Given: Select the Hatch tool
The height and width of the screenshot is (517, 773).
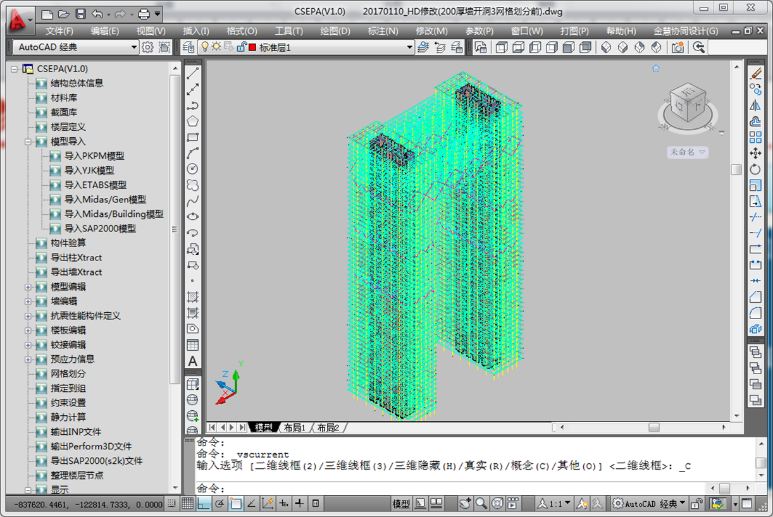Looking at the screenshot, I should pyautogui.click(x=193, y=297).
